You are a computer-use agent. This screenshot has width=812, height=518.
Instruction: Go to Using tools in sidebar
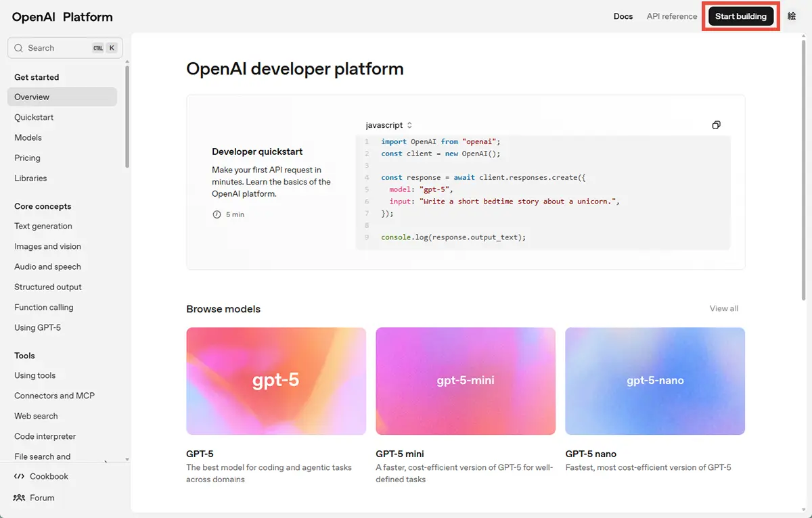(x=35, y=375)
